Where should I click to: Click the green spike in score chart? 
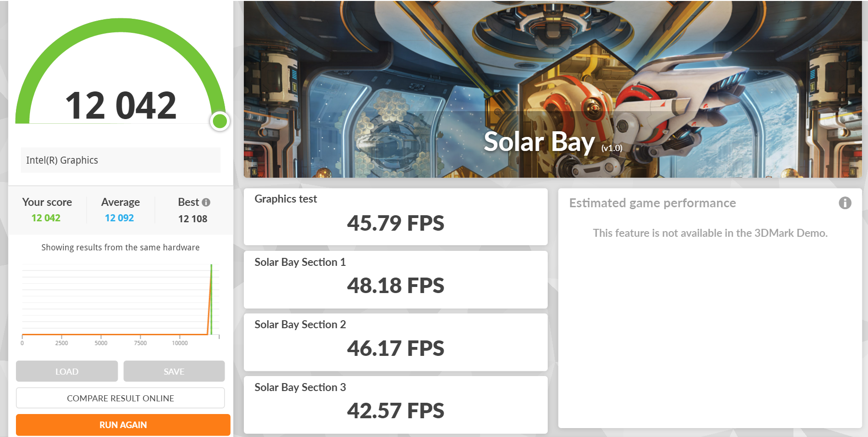point(211,299)
